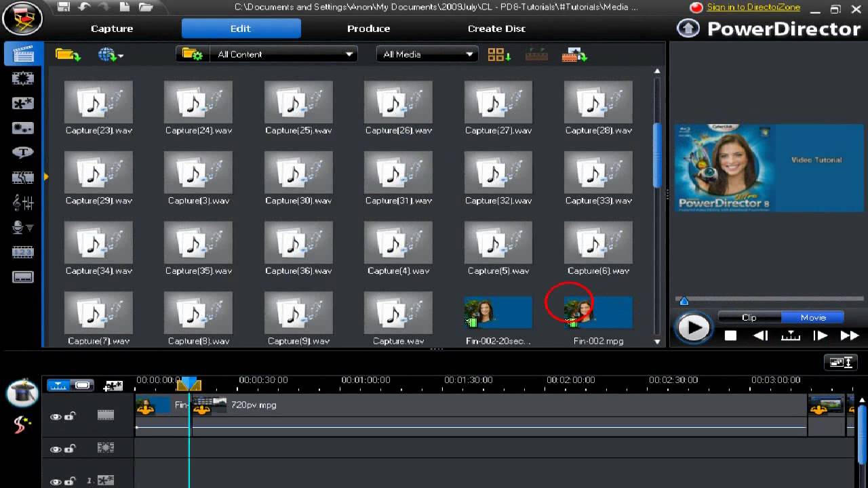Click the library view grid icon
This screenshot has height=488, width=868.
[499, 55]
